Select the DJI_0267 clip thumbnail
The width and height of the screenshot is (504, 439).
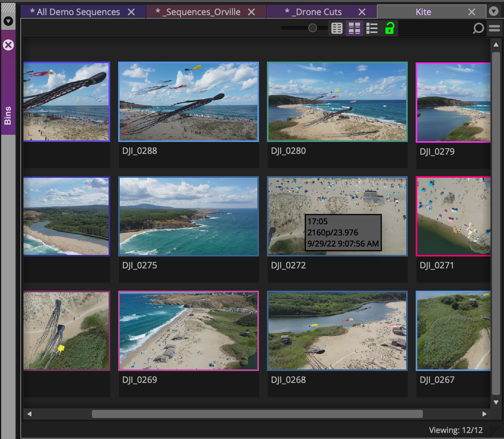click(453, 331)
